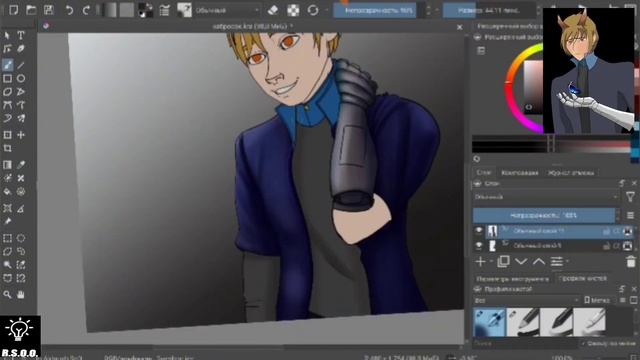Screen dimensions: 640x360
Task: Select the Dynamic Brush tool
Action: (x=7, y=119)
